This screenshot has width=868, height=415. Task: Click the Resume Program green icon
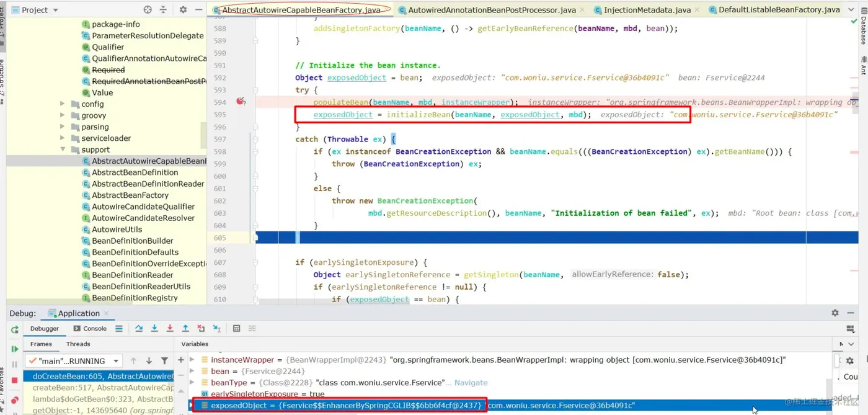[x=14, y=349]
